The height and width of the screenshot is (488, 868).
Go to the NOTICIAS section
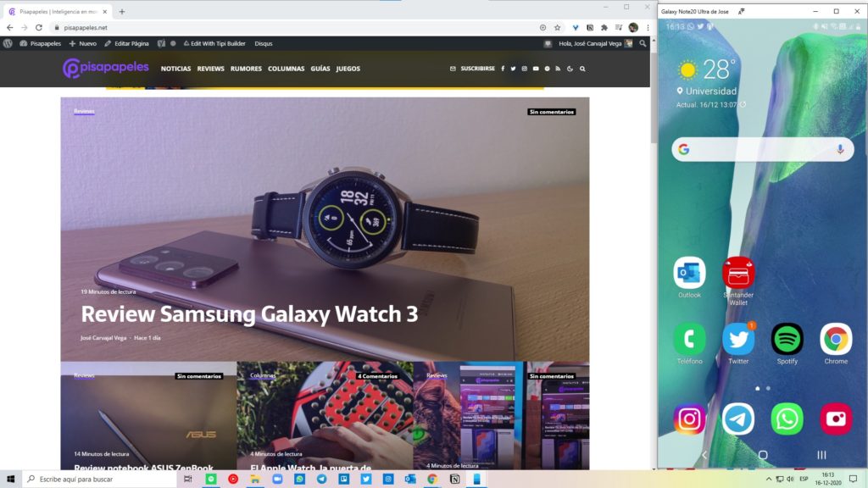(x=175, y=69)
